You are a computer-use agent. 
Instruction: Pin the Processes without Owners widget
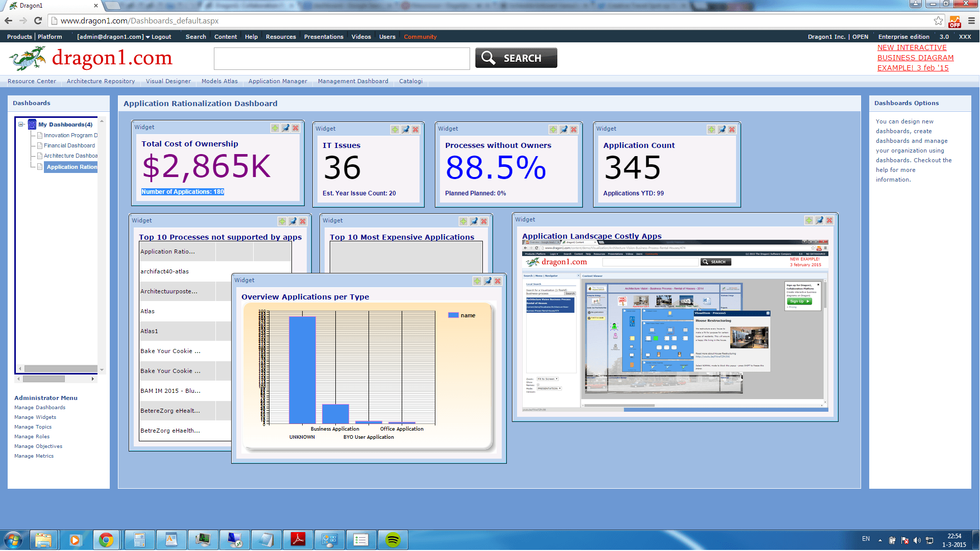click(x=563, y=130)
